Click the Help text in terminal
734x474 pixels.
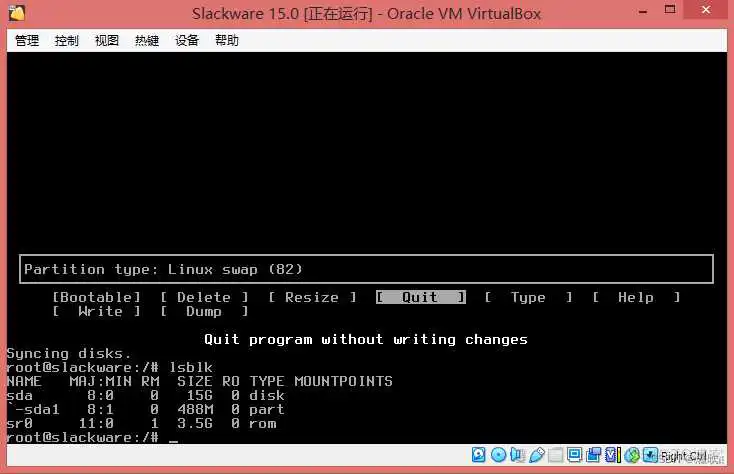[636, 297]
